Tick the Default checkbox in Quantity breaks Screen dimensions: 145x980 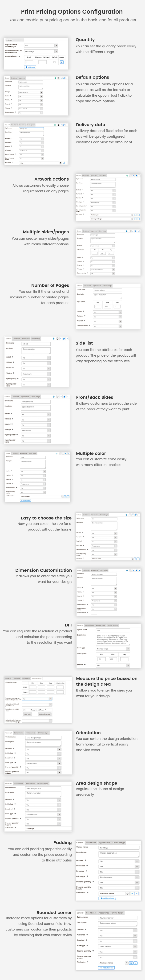click(x=54, y=62)
